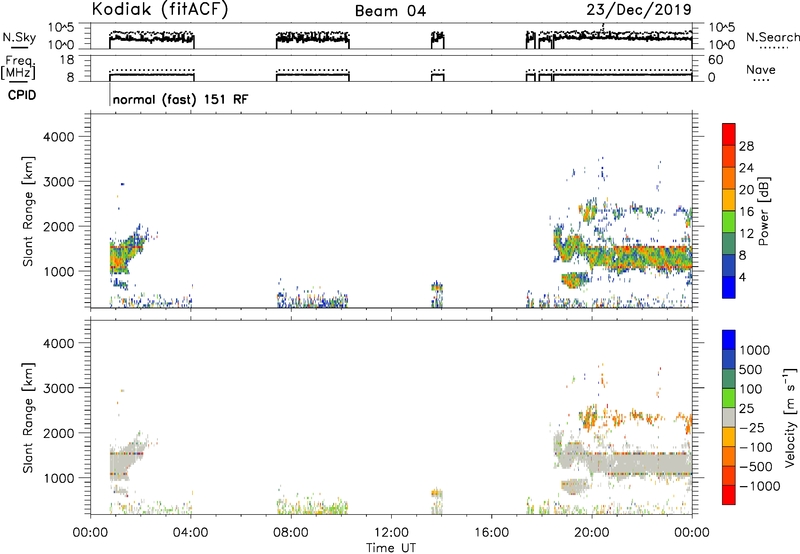Screen dimensions: 800x554
Task: Click the velocity colorbar value '-25'
Action: (752, 427)
